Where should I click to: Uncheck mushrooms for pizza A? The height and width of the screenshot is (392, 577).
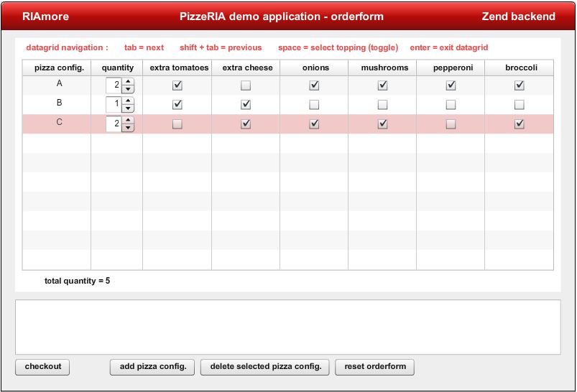click(383, 85)
